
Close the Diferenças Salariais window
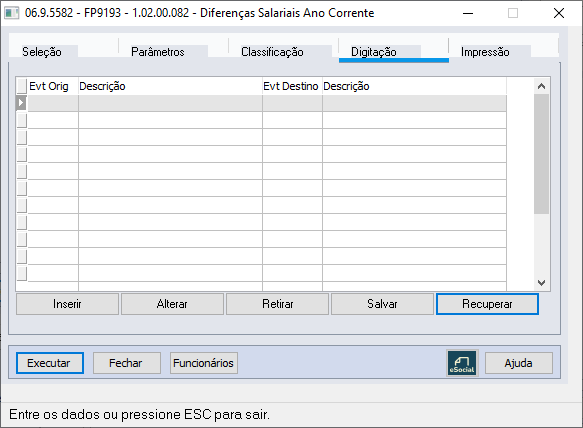click(x=559, y=13)
